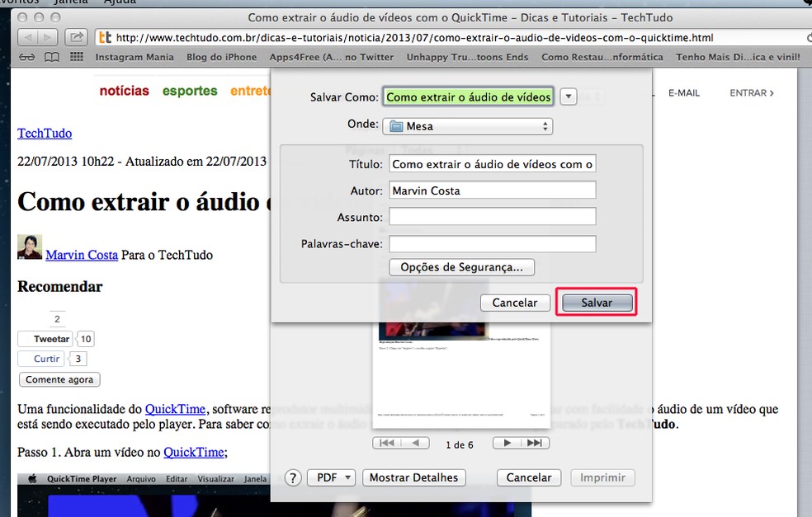Open the Ajuda menu in menu bar
The width and height of the screenshot is (812, 517).
click(x=120, y=2)
